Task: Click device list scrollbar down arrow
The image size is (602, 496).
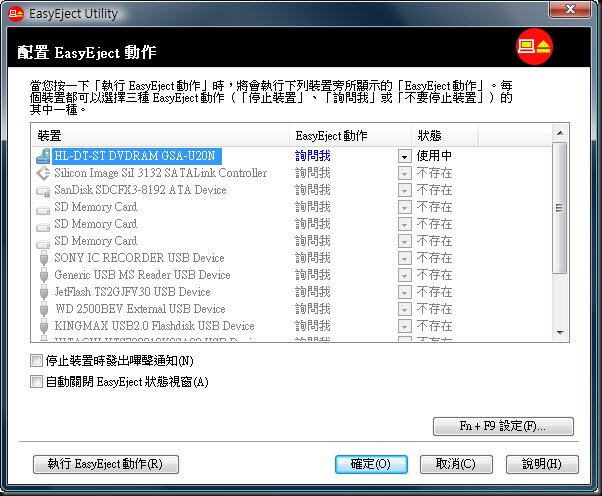Action: click(560, 332)
